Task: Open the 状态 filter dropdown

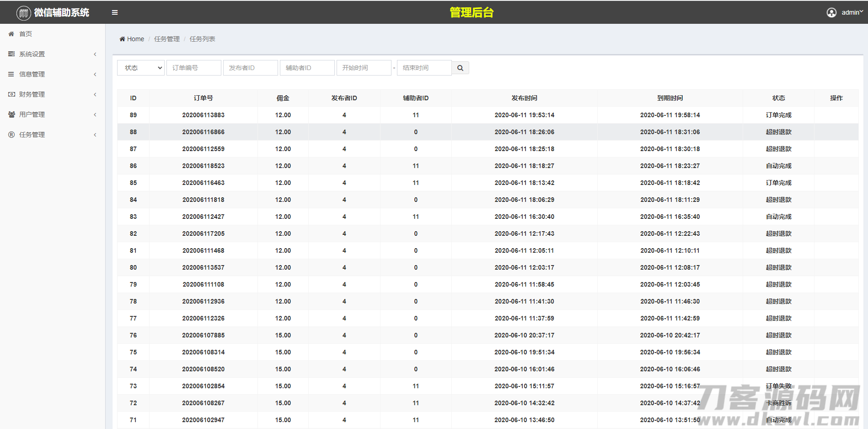Action: pyautogui.click(x=141, y=68)
